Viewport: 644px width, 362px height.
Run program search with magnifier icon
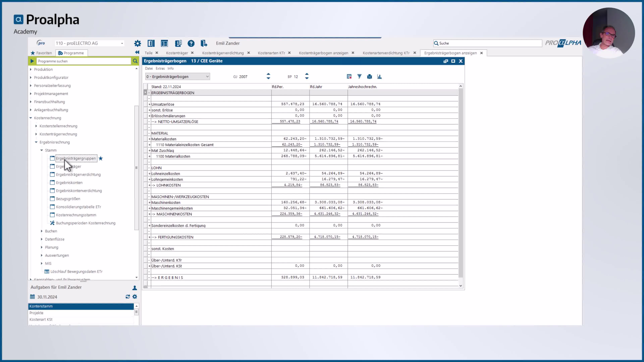(x=135, y=61)
